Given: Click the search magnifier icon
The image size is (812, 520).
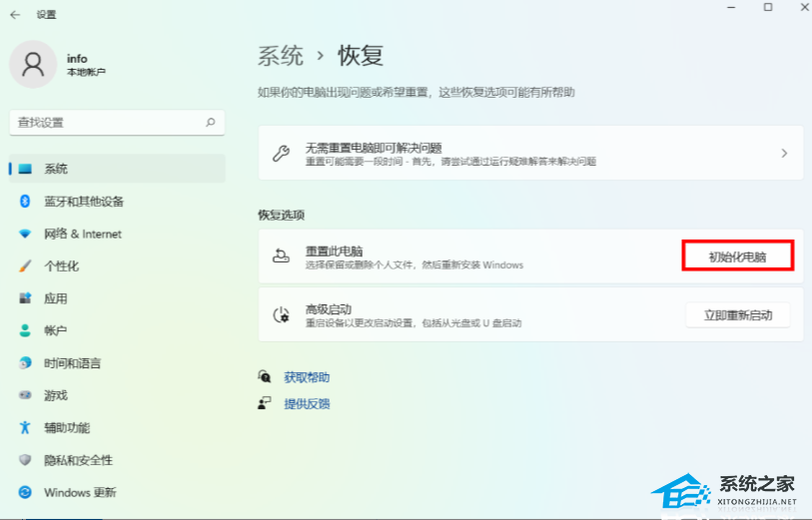Looking at the screenshot, I should [210, 123].
